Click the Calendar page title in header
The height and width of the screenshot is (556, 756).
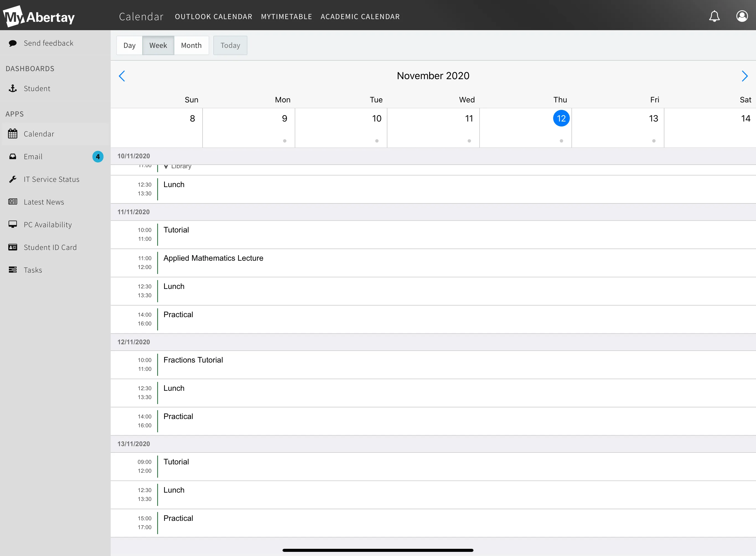point(141,17)
